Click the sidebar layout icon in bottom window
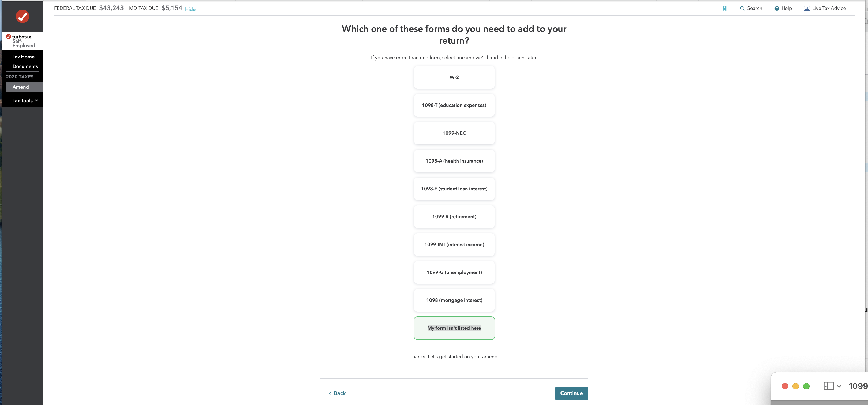868x405 pixels. click(x=829, y=386)
